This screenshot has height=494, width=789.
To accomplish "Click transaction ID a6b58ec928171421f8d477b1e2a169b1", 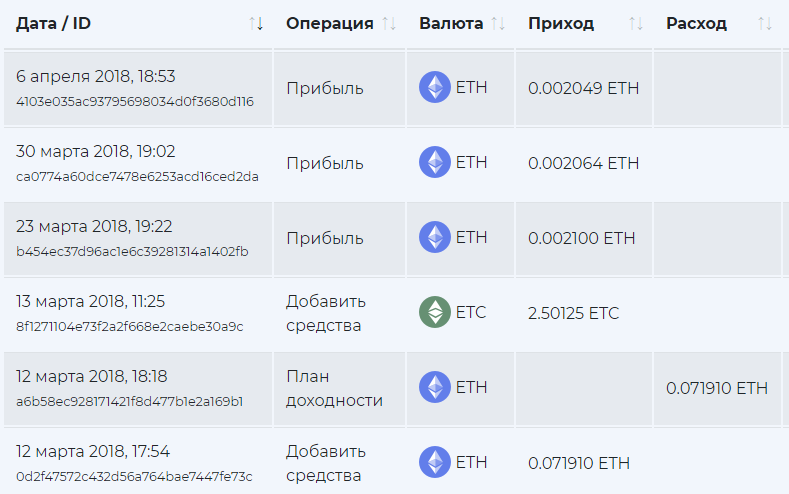I will click(x=130, y=401).
